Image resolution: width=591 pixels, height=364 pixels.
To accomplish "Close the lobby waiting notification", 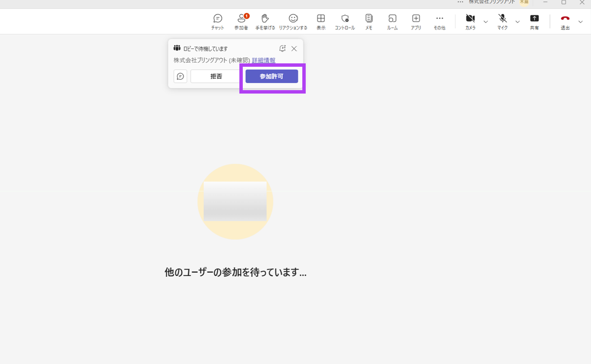I will pos(294,48).
